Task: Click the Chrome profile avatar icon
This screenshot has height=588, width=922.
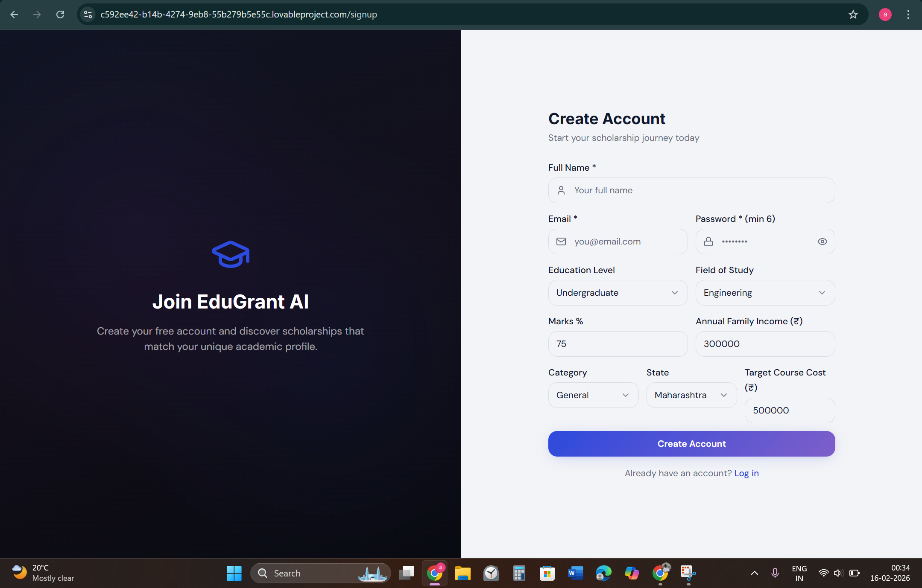Action: (885, 15)
